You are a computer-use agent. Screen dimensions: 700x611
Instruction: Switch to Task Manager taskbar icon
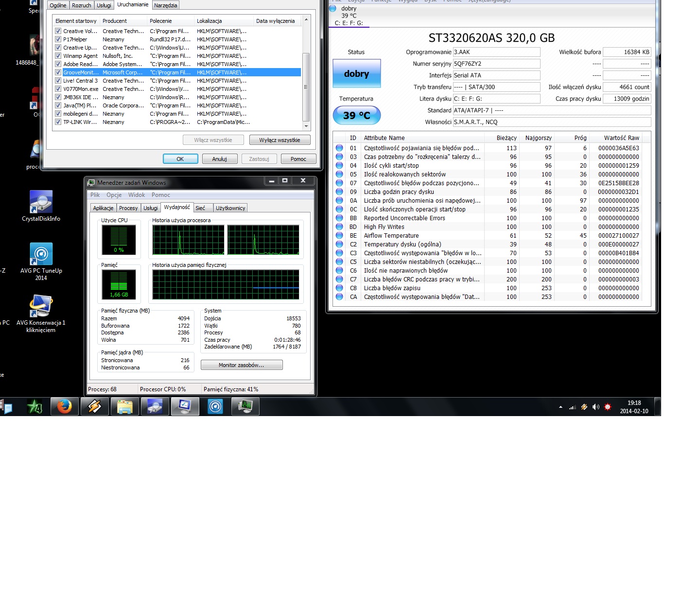click(x=245, y=406)
